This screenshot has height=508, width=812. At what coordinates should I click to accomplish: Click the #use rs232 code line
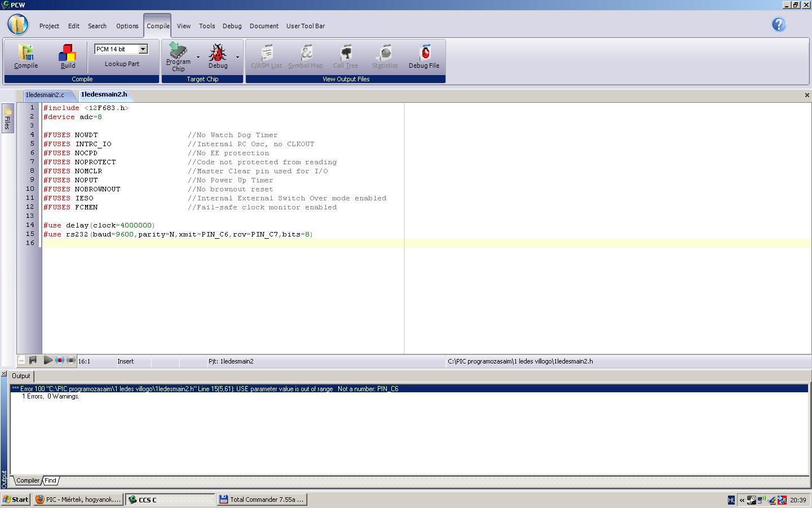(x=178, y=234)
